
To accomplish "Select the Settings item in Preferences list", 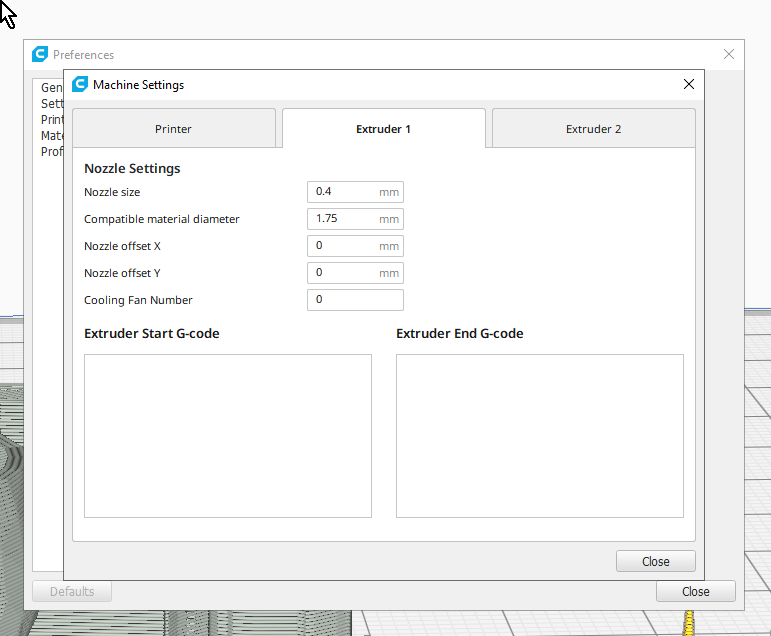I will click(x=52, y=103).
